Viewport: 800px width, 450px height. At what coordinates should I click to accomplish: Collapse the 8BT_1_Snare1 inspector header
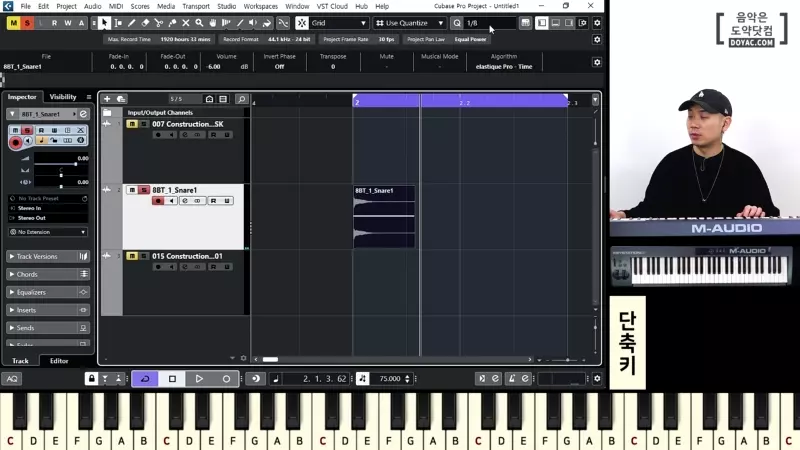(x=12, y=114)
